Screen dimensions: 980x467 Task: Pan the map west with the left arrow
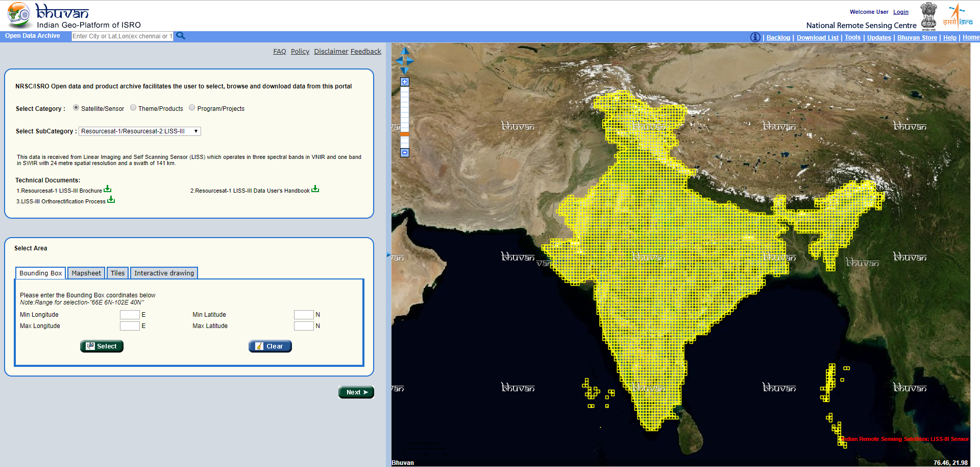[399, 61]
